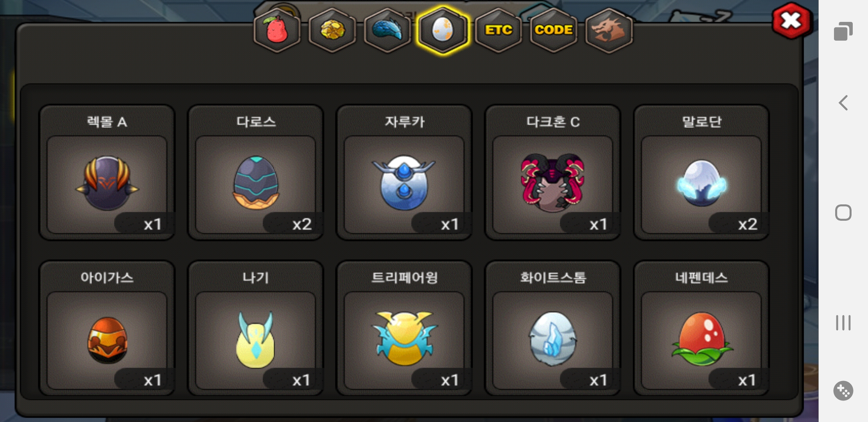868x422 pixels.
Task: Select the egg inventory tab
Action: [x=443, y=30]
